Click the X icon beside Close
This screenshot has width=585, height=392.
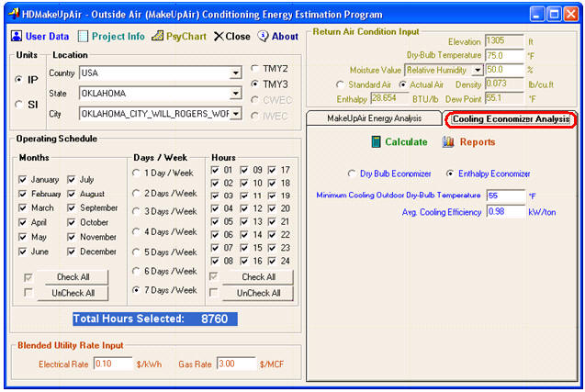(x=219, y=37)
